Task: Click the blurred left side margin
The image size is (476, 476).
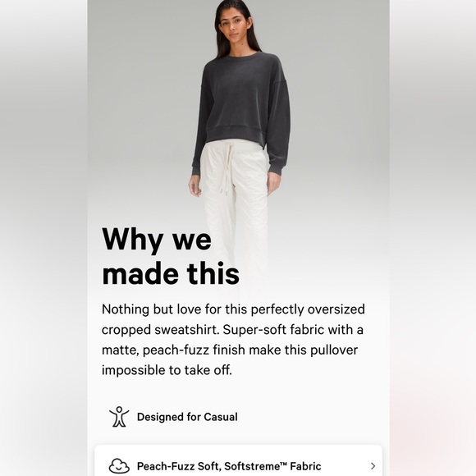Action: point(43,238)
